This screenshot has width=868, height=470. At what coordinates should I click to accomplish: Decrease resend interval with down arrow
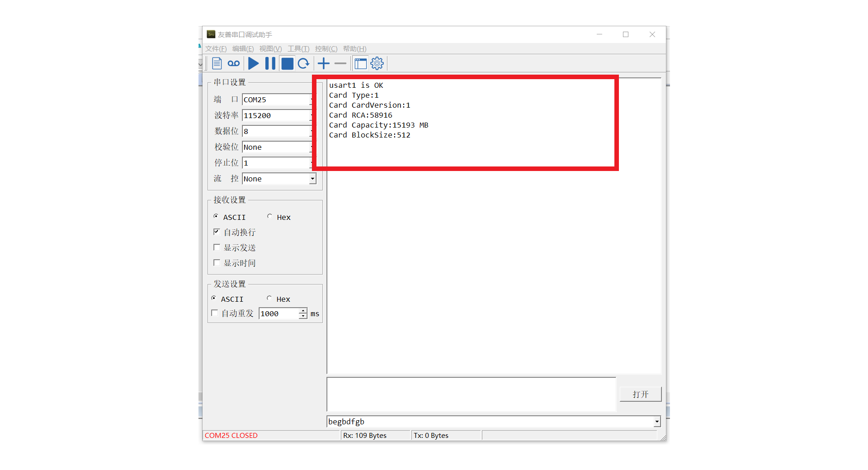[303, 316]
